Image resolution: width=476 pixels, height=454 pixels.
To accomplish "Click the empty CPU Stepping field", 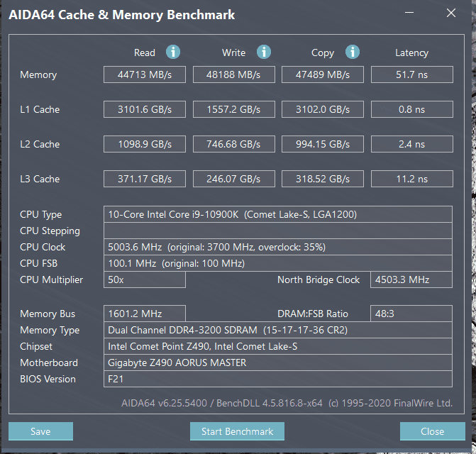I will tap(278, 231).
